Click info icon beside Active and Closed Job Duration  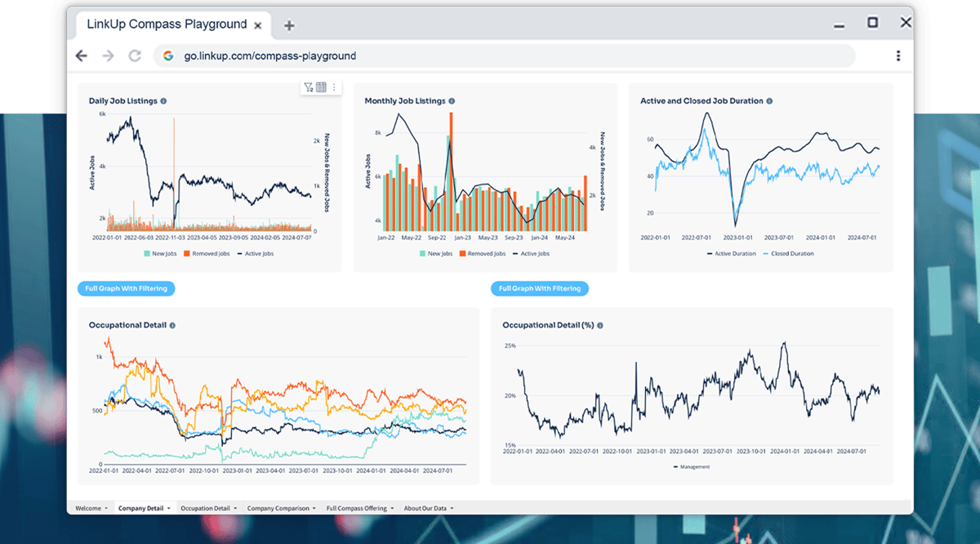pyautogui.click(x=769, y=101)
